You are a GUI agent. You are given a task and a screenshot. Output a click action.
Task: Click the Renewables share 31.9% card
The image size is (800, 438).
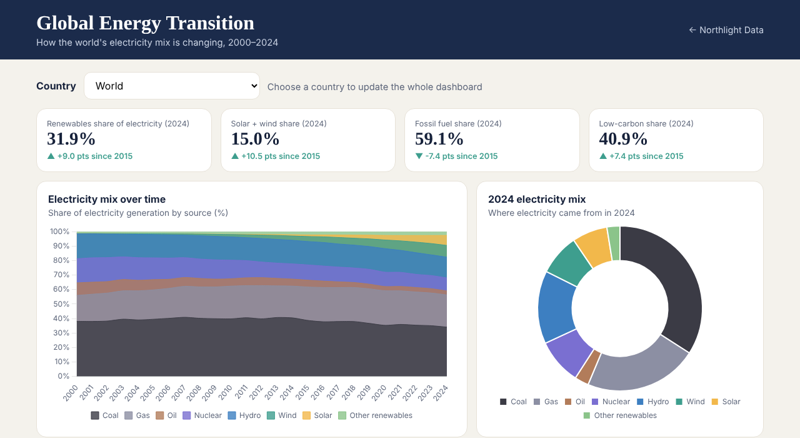[124, 140]
